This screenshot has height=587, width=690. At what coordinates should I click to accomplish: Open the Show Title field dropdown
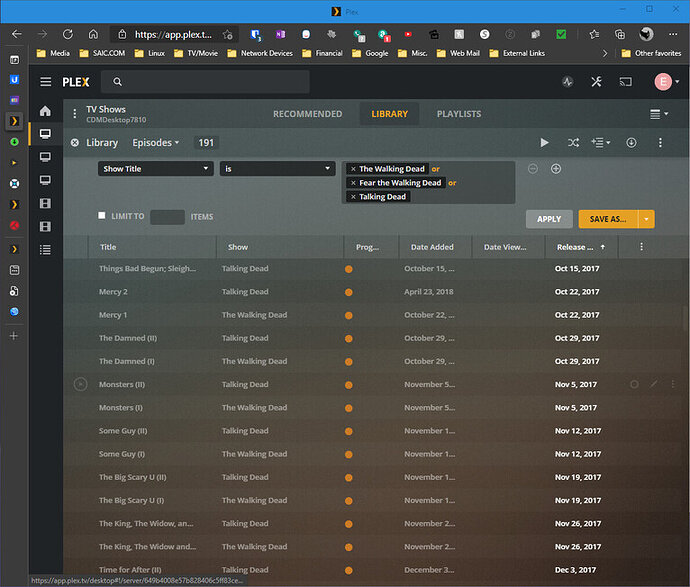[156, 169]
